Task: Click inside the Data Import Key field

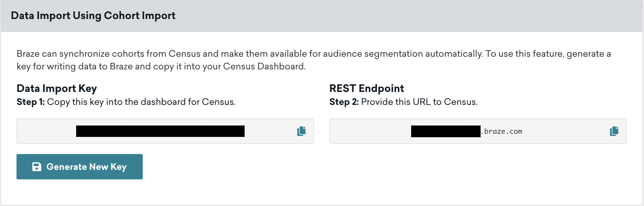Action: pyautogui.click(x=48, y=131)
